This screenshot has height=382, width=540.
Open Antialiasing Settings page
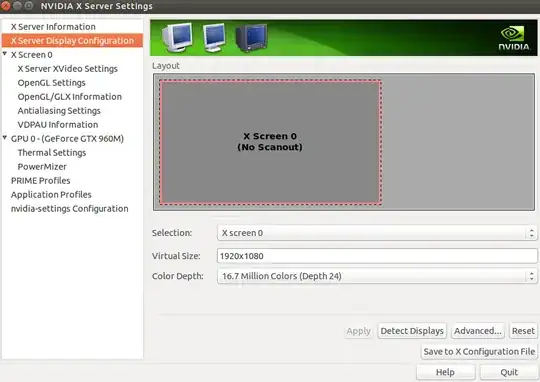tap(59, 111)
